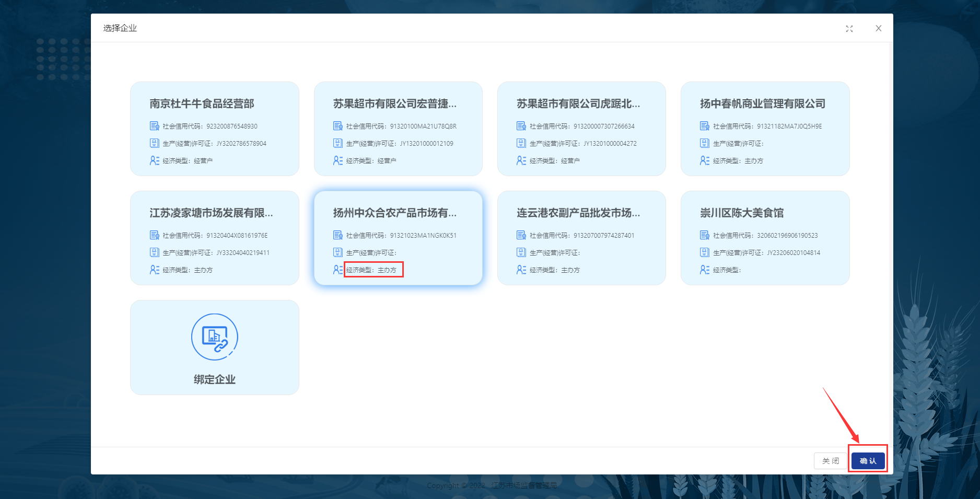The width and height of the screenshot is (980, 499).
Task: Choose the 苏果超市有限公司宏普捷 card
Action: pyautogui.click(x=398, y=129)
